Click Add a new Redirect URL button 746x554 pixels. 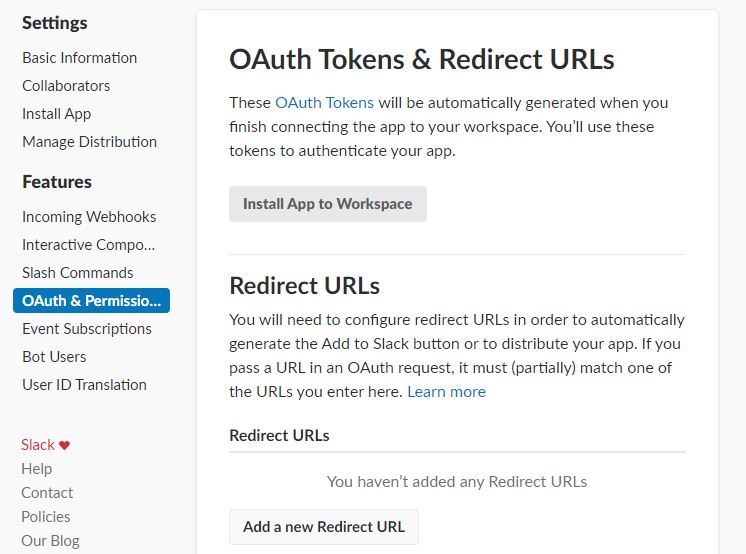[324, 527]
